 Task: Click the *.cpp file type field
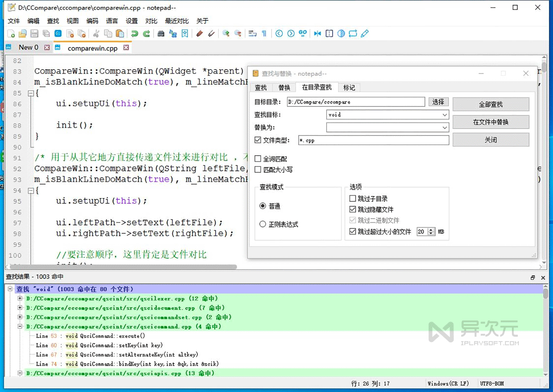(x=374, y=140)
